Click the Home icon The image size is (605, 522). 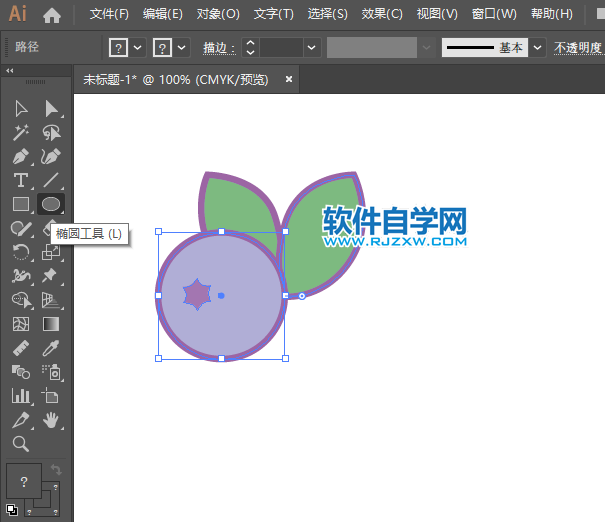[52, 15]
